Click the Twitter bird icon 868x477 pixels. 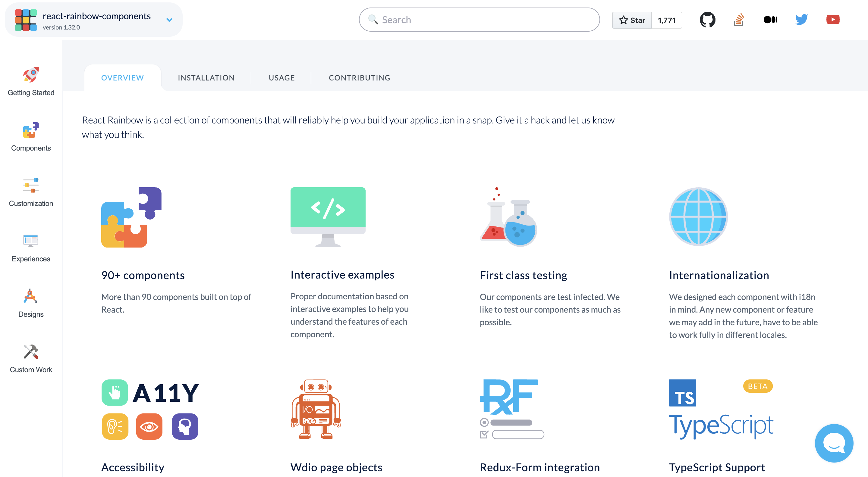801,20
